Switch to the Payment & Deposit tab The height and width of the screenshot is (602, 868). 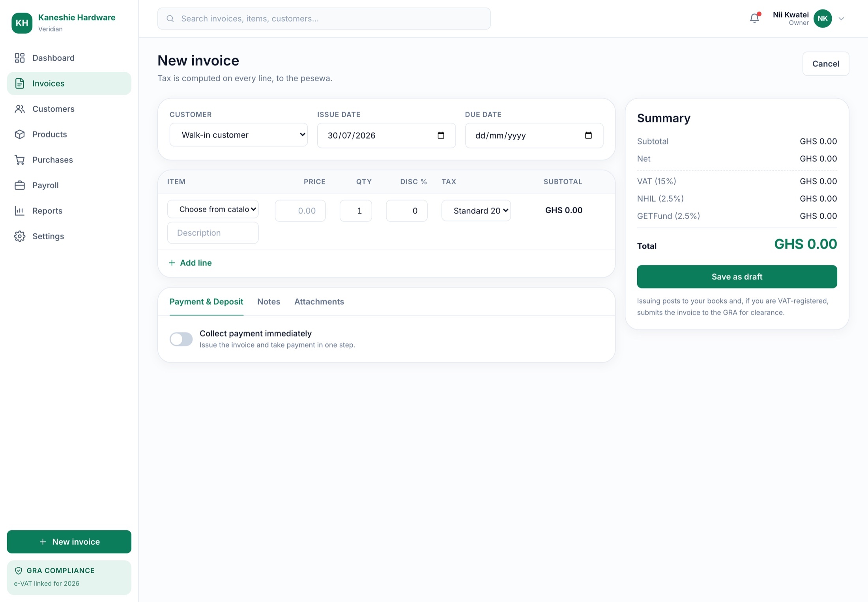(206, 302)
